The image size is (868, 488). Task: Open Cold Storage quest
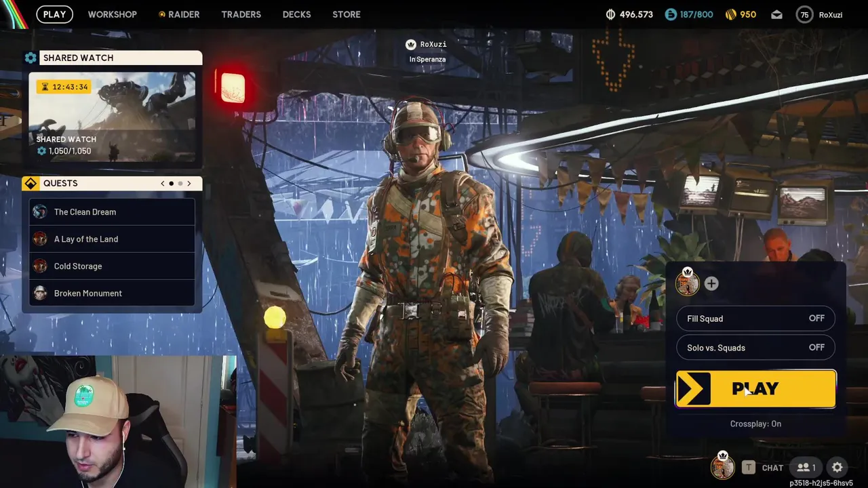112,266
